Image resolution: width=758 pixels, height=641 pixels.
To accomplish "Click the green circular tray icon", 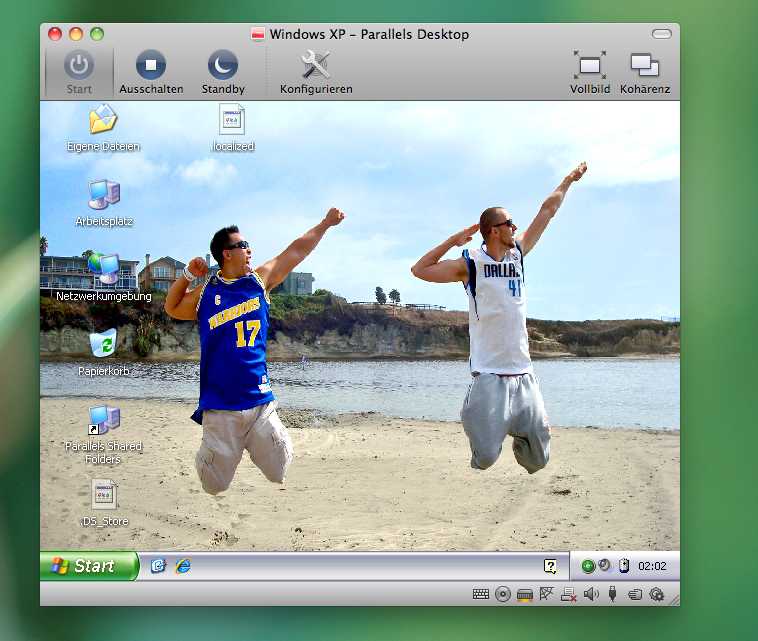I will click(588, 566).
